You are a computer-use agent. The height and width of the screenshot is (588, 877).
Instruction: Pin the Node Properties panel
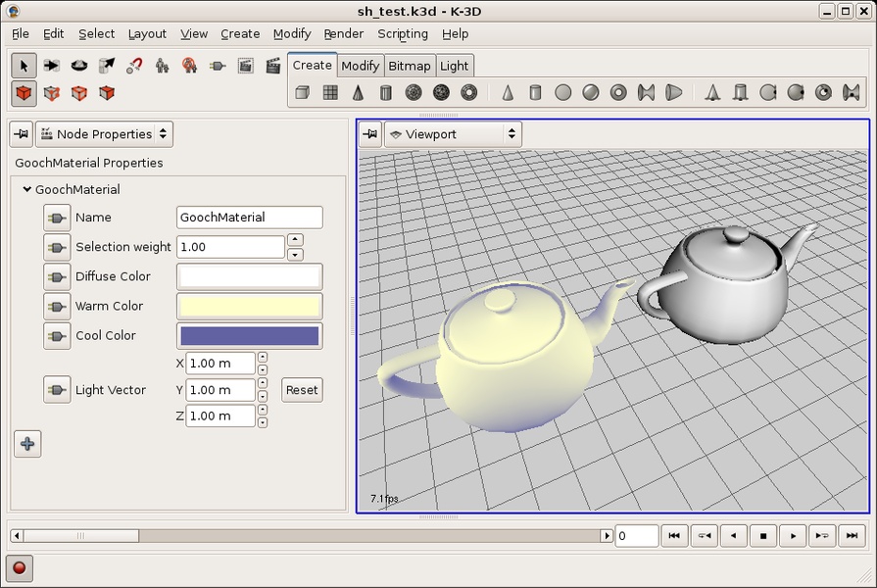click(x=21, y=134)
